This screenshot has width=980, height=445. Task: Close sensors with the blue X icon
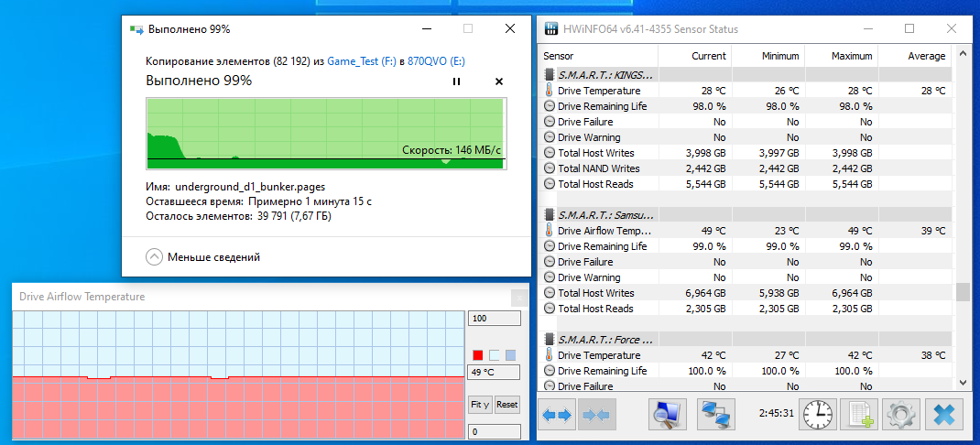943,415
